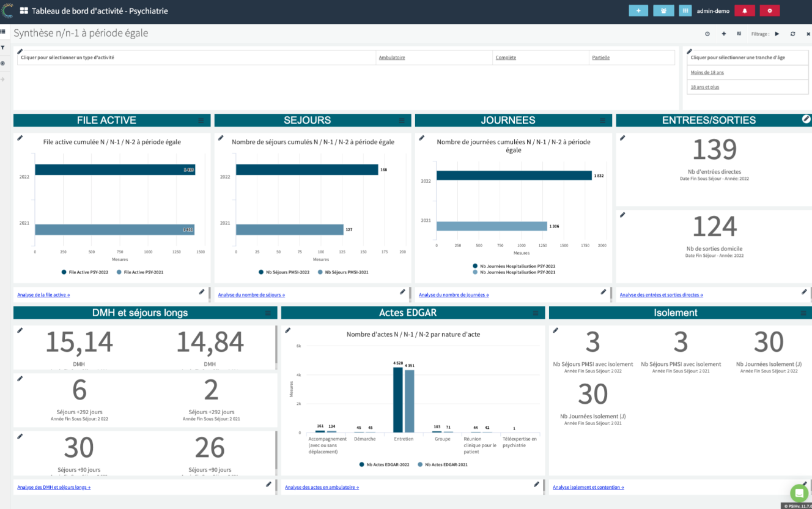Image resolution: width=812 pixels, height=509 pixels.
Task: Open the red settings gear button
Action: [769, 10]
